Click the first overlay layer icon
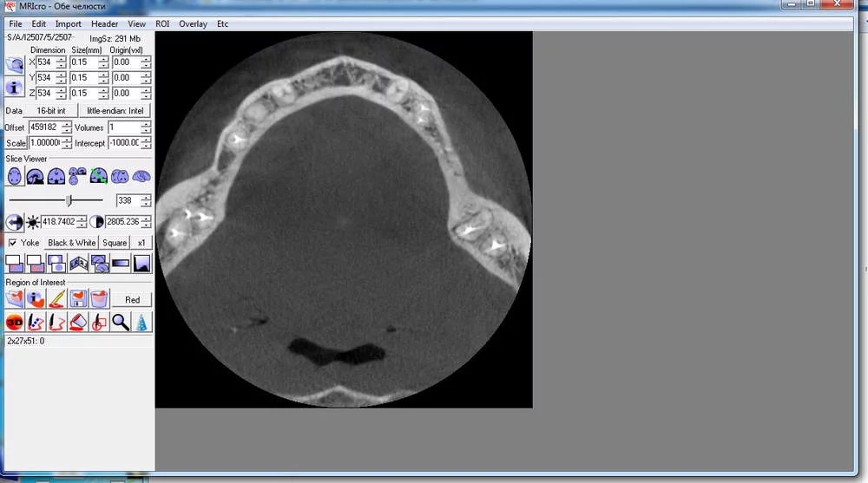The image size is (868, 483). click(x=15, y=264)
